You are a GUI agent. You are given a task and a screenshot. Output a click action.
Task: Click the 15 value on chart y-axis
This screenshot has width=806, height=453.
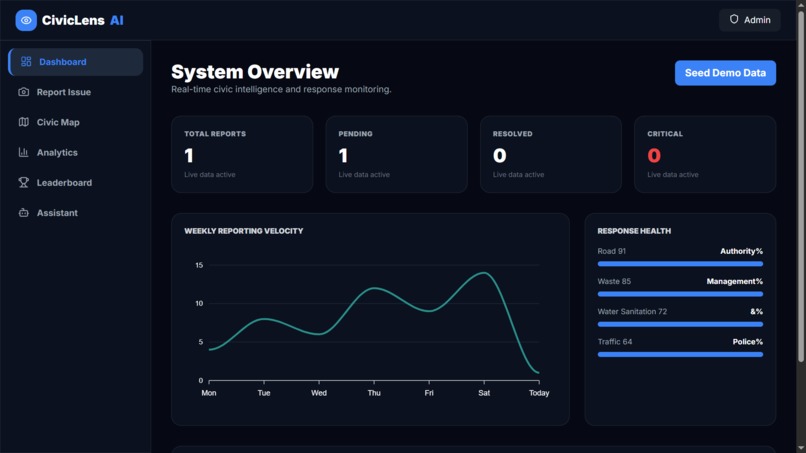pos(199,265)
